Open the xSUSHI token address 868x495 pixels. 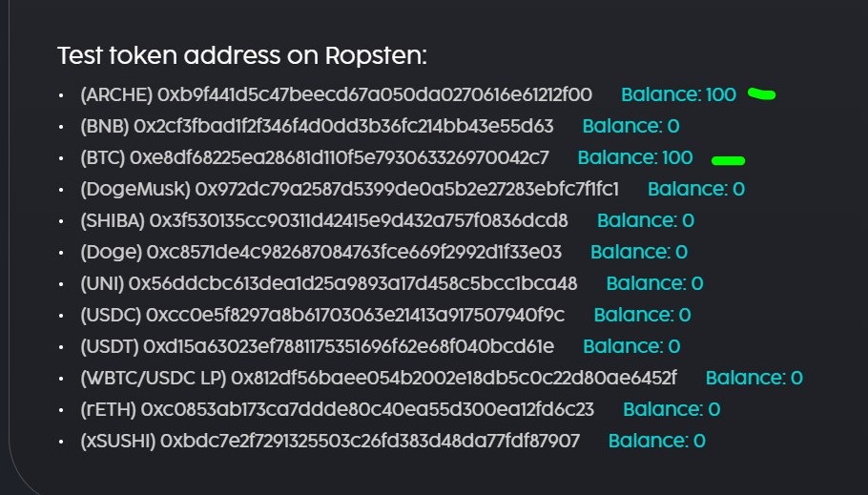[369, 441]
